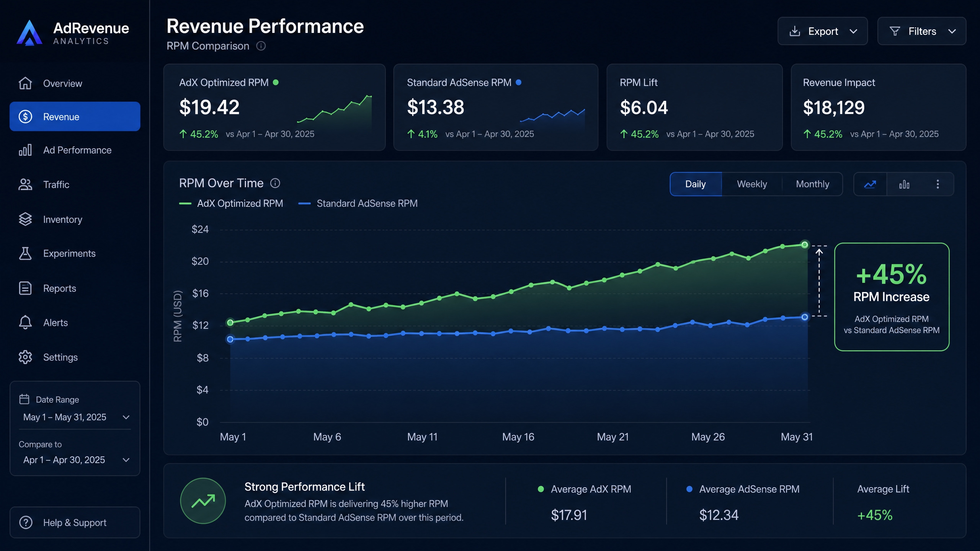Click the $13.38 Standard AdSense value

pyautogui.click(x=436, y=107)
